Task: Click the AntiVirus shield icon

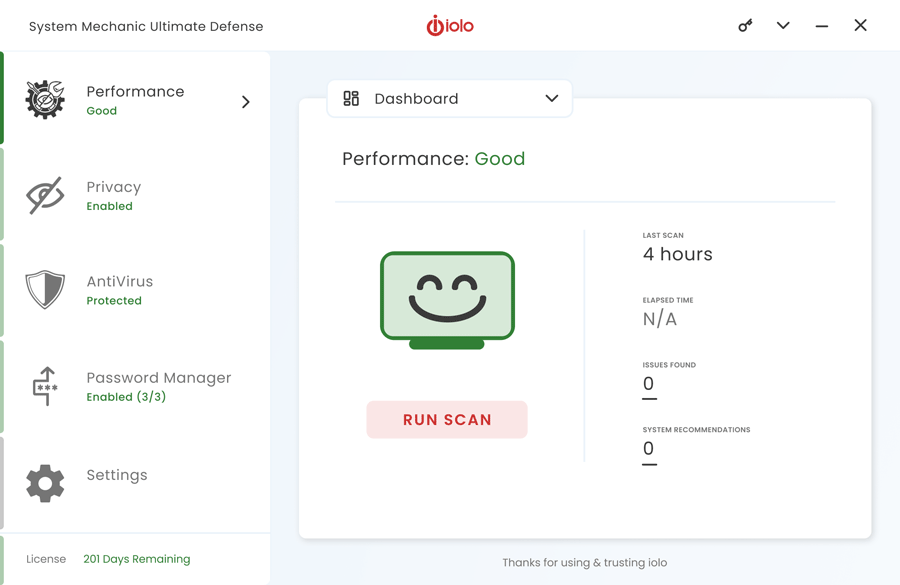Action: [45, 289]
